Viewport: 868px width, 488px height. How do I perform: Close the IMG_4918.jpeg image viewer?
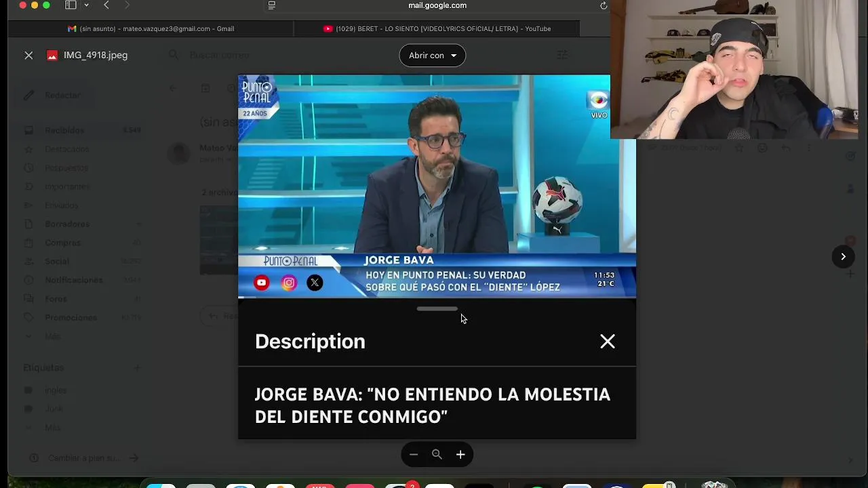point(28,56)
